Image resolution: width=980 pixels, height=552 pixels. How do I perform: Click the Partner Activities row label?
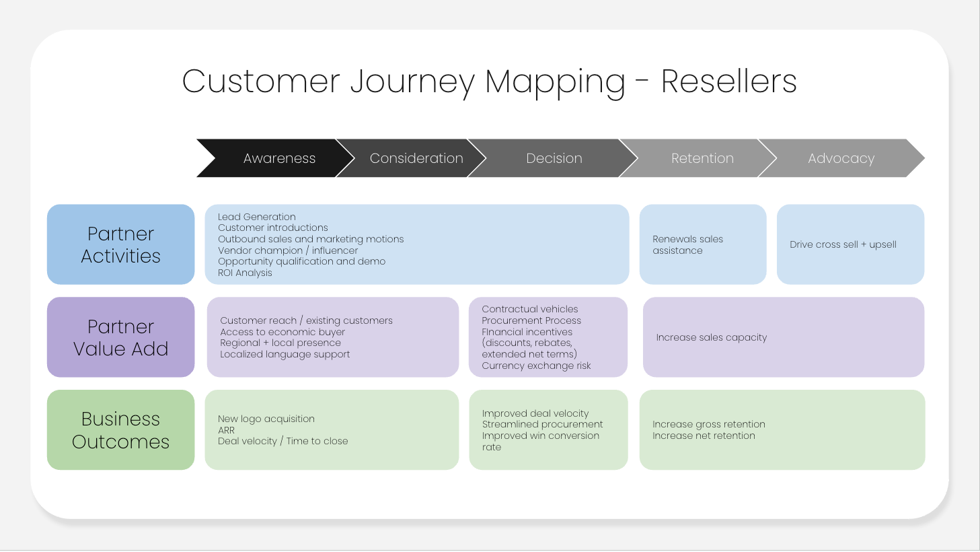click(x=120, y=244)
